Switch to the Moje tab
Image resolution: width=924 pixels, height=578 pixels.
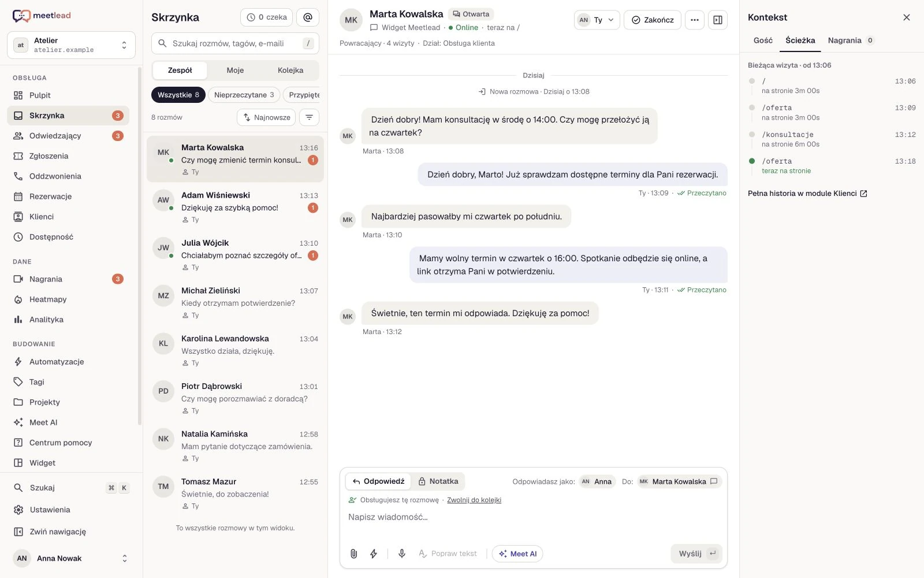point(235,71)
